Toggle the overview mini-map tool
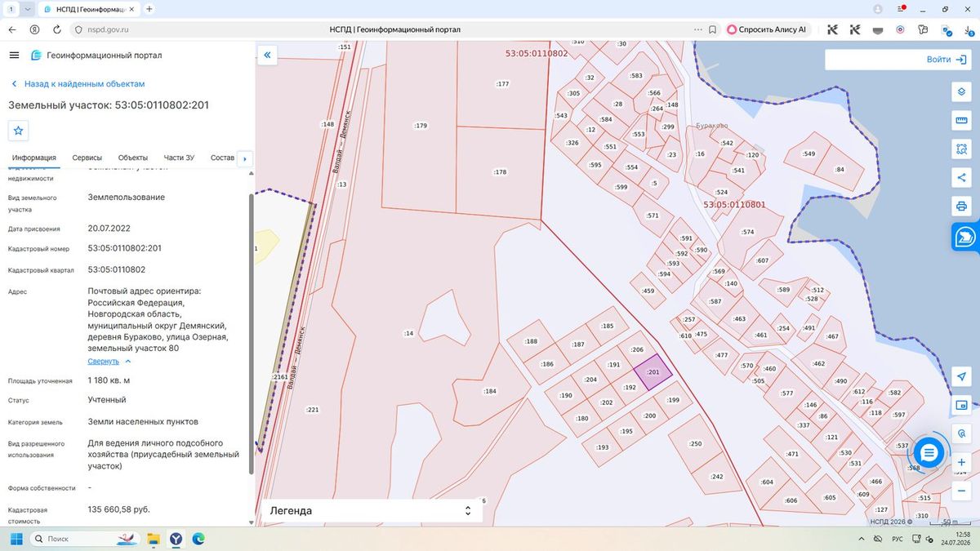980x551 pixels. 961,405
